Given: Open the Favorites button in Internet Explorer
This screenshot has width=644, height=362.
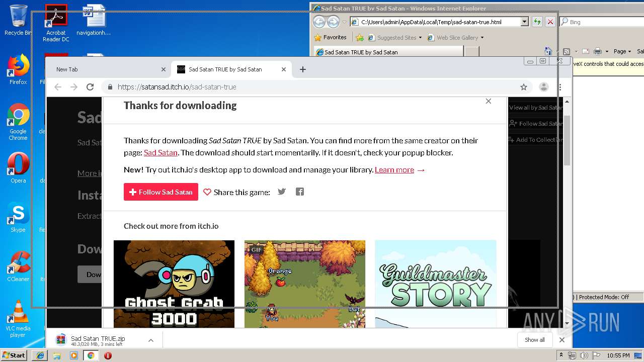Looking at the screenshot, I should (330, 37).
